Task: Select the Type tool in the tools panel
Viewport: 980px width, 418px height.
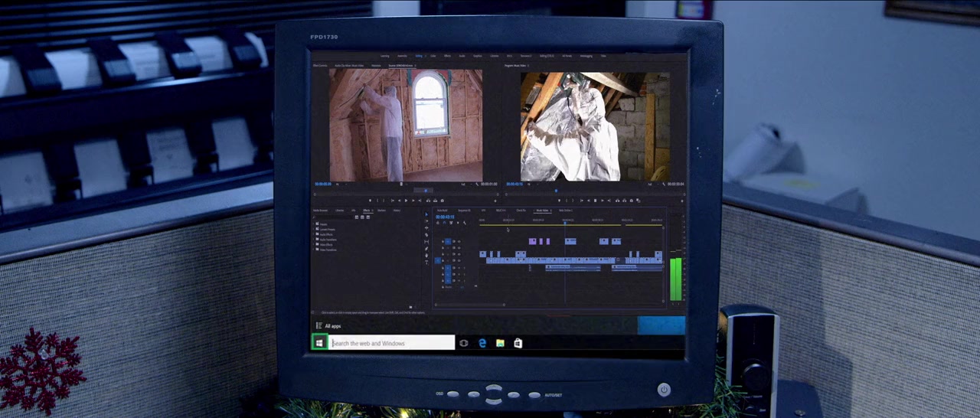Action: [426, 262]
